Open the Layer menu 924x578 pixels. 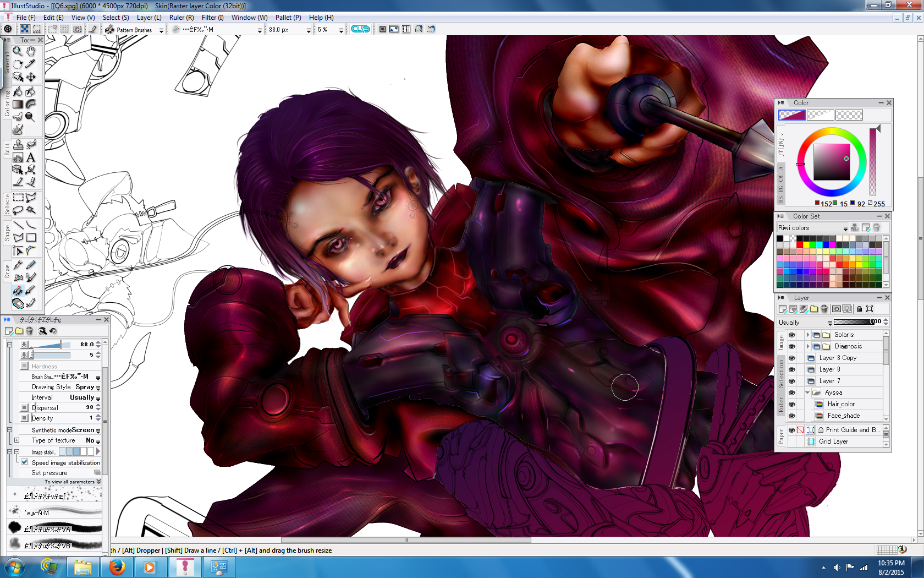pos(149,18)
